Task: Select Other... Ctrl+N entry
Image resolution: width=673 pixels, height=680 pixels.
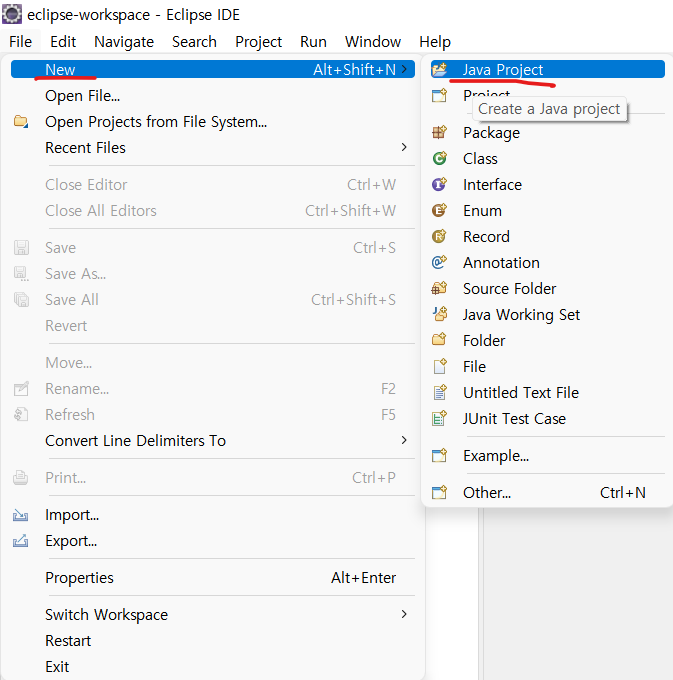Action: [548, 492]
